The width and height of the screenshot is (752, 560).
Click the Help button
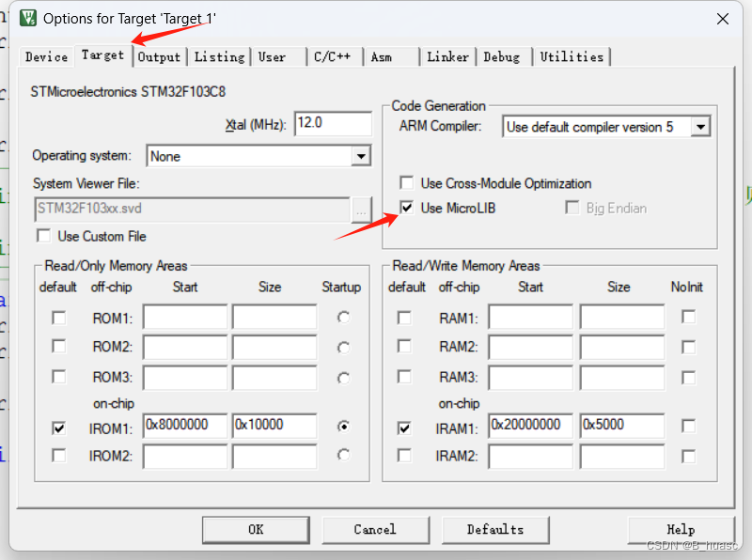point(681,530)
